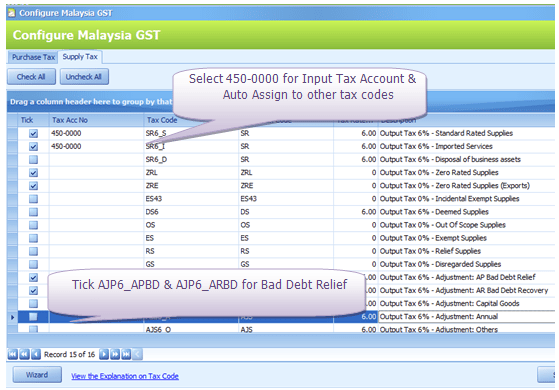Click 'Output Tax 6% - Disposal of business assets'
This screenshot has width=559, height=390.
[x=450, y=159]
